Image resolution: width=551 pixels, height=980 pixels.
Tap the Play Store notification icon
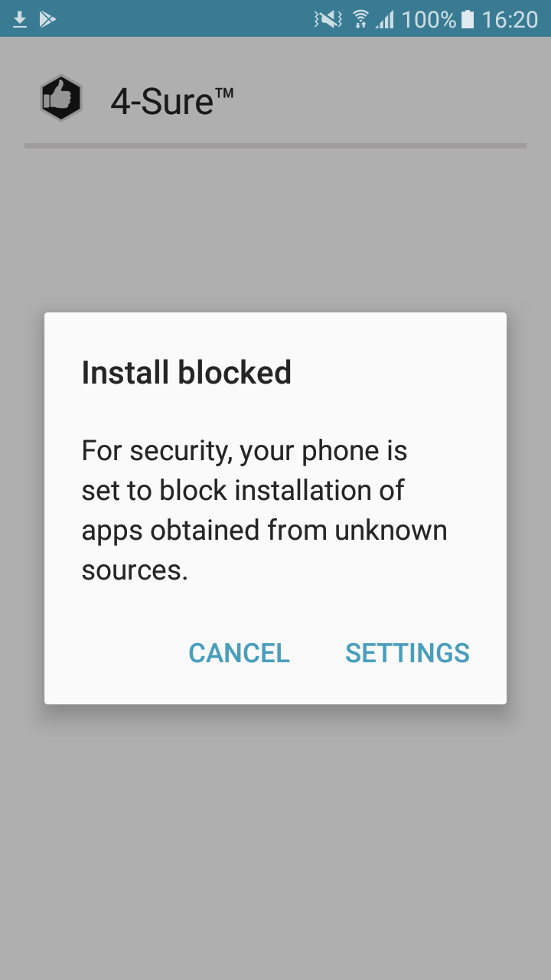[47, 19]
